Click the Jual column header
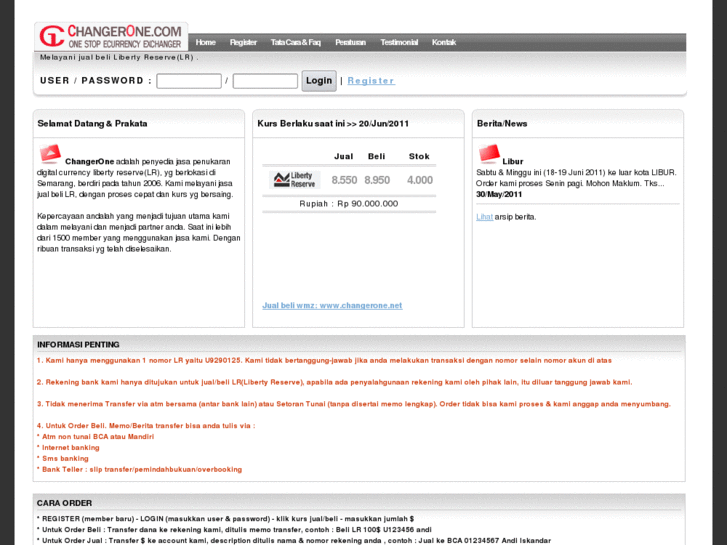This screenshot has width=727, height=545. click(344, 156)
